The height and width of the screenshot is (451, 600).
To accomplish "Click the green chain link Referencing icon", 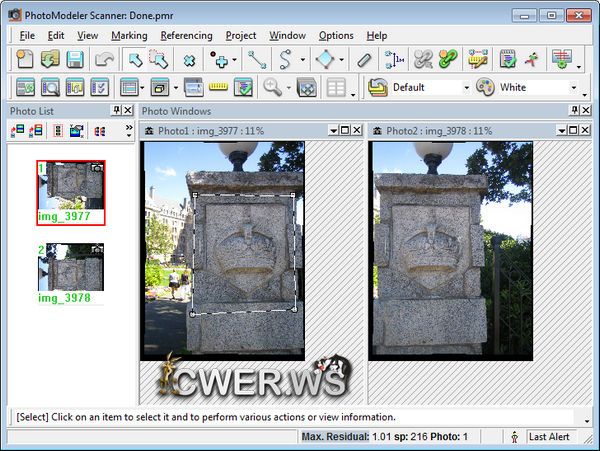I will [x=448, y=60].
